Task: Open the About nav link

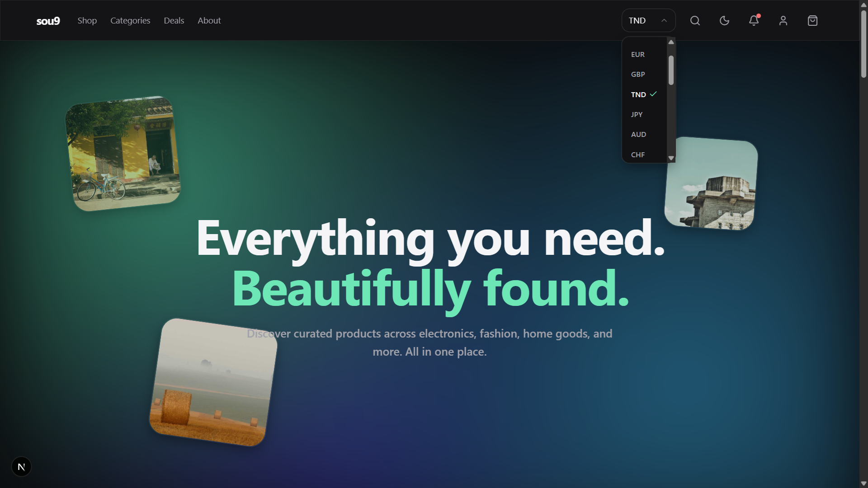Action: coord(209,21)
